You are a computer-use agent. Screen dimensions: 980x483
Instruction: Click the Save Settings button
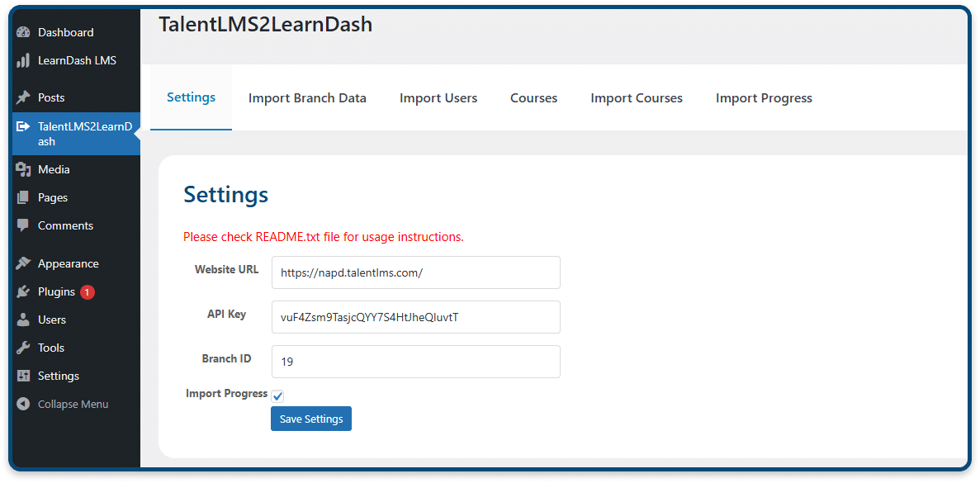tap(311, 419)
